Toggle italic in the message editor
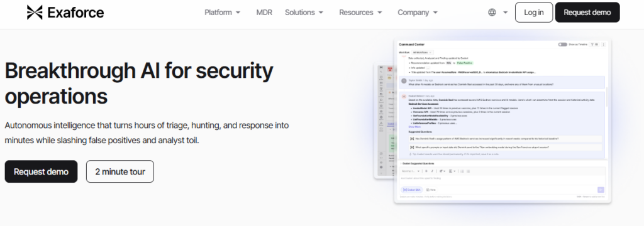Viewport: 644px width, 226px height. 432,171
